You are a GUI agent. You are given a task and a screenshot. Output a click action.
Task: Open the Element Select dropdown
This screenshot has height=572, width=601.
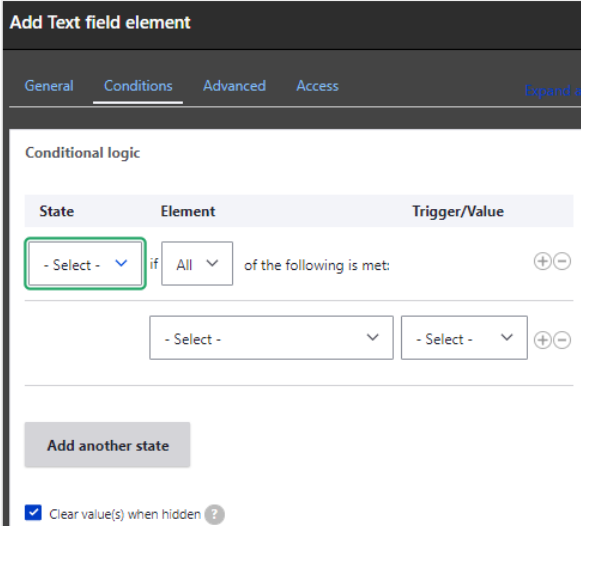click(271, 338)
